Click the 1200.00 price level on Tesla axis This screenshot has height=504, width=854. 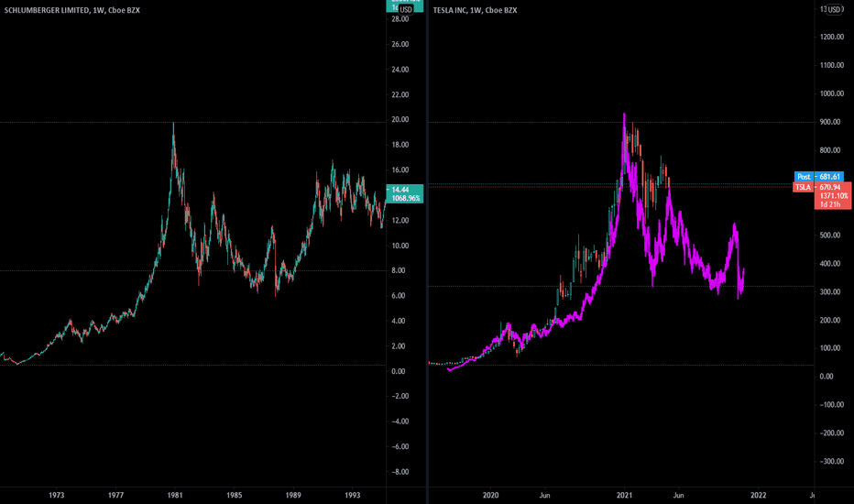pyautogui.click(x=830, y=37)
